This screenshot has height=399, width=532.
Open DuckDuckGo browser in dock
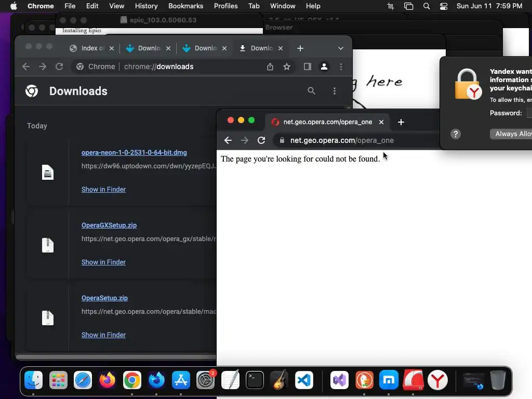[364, 380]
